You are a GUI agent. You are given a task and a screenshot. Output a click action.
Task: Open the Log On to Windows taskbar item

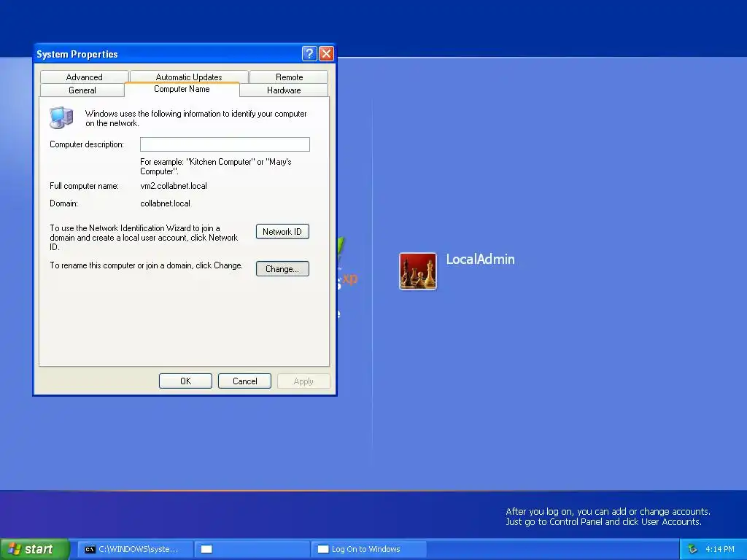[x=368, y=549]
